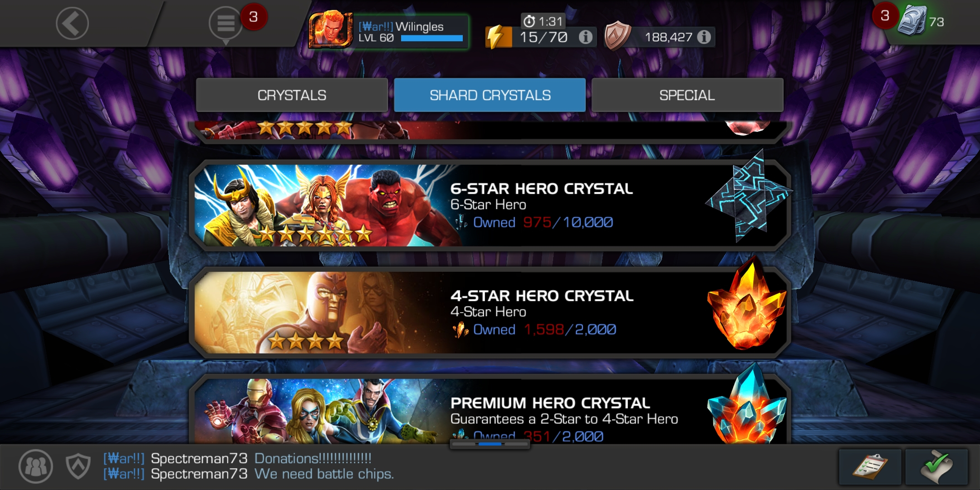This screenshot has width=980, height=490.
Task: Open the hamburger menu icon
Action: pos(225,23)
